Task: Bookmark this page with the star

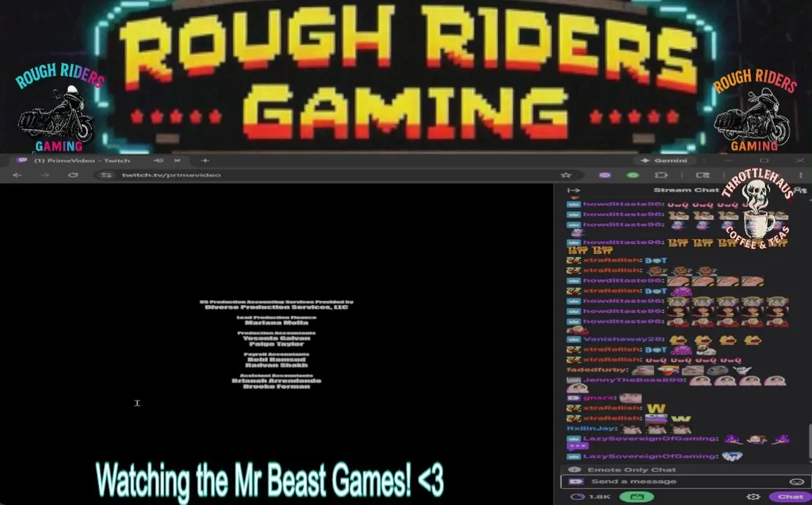Action: [566, 175]
